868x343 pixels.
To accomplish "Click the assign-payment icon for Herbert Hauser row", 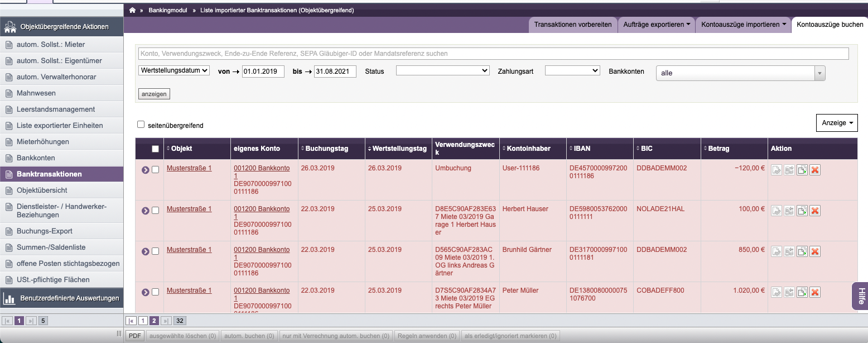I will point(789,211).
